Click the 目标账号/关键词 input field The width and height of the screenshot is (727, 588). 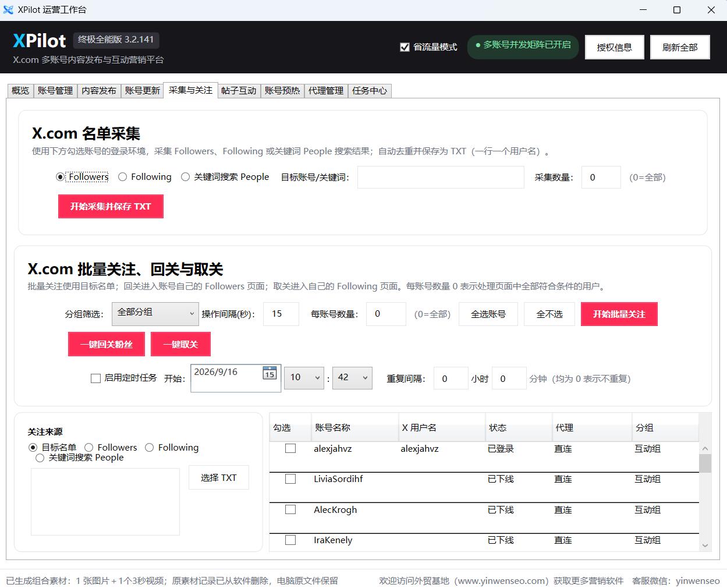point(441,178)
